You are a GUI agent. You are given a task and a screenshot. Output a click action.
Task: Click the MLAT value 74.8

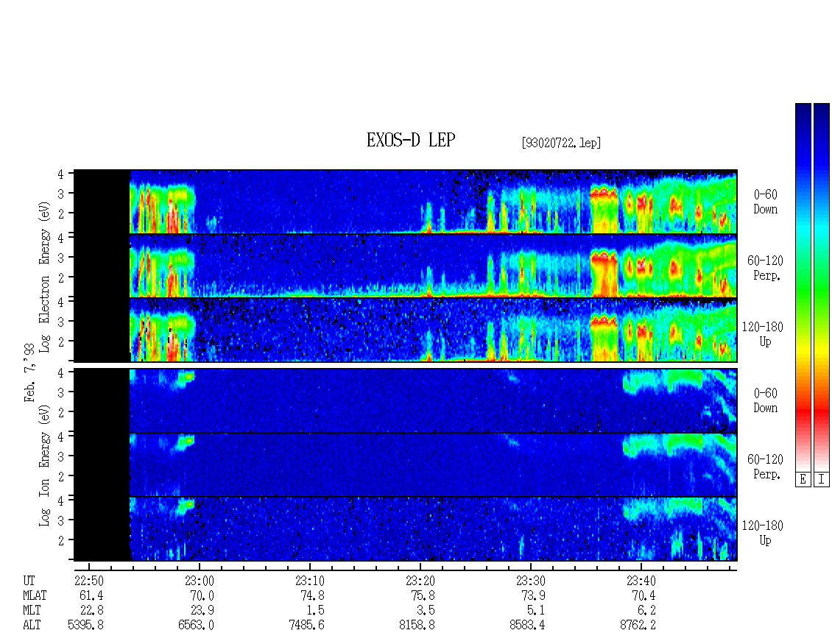click(x=312, y=595)
